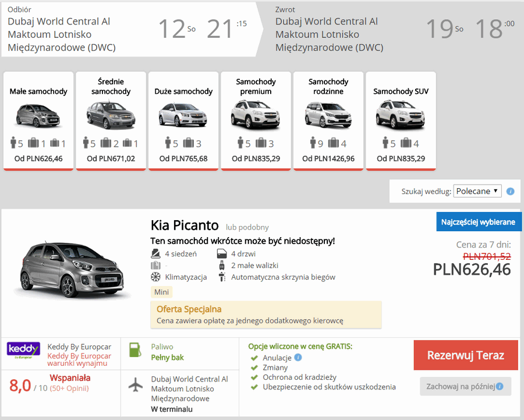Click the Kia Picanto car image
This screenshot has height=420, width=524.
tap(72, 269)
